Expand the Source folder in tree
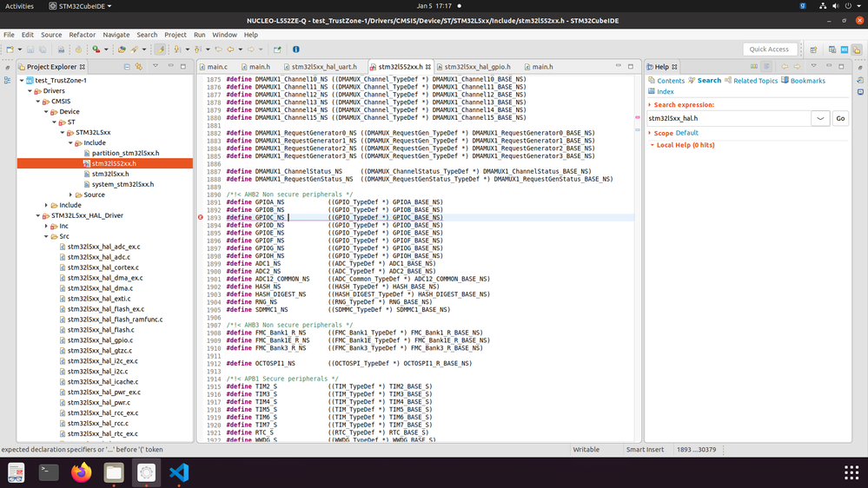This screenshot has width=868, height=488. (x=71, y=195)
